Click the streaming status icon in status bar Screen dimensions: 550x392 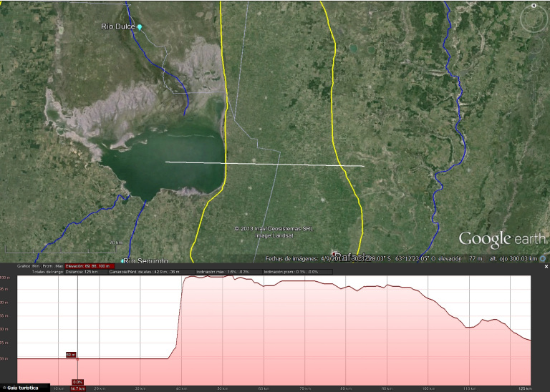pyautogui.click(x=544, y=258)
